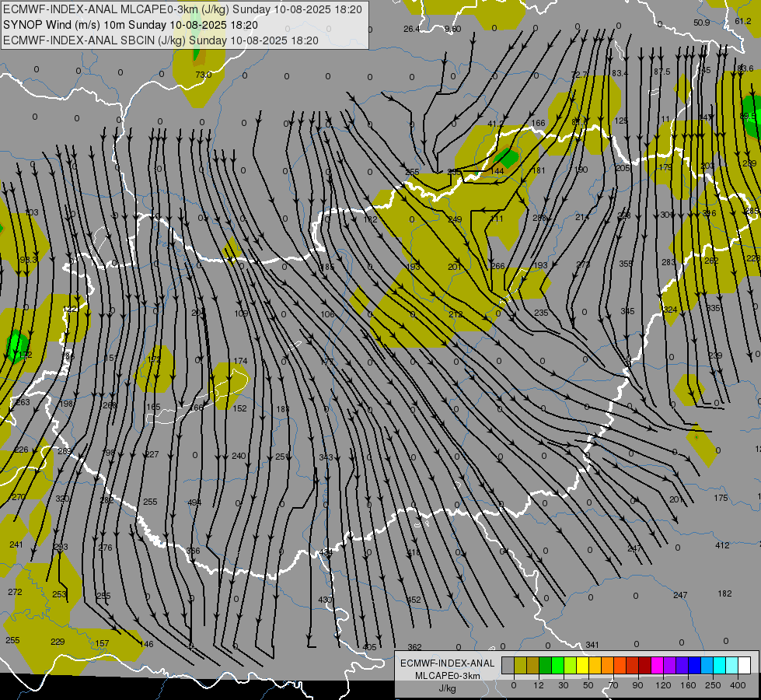Viewport: 761px width, 700px height.
Task: Click the map value 266
Action: click(498, 266)
